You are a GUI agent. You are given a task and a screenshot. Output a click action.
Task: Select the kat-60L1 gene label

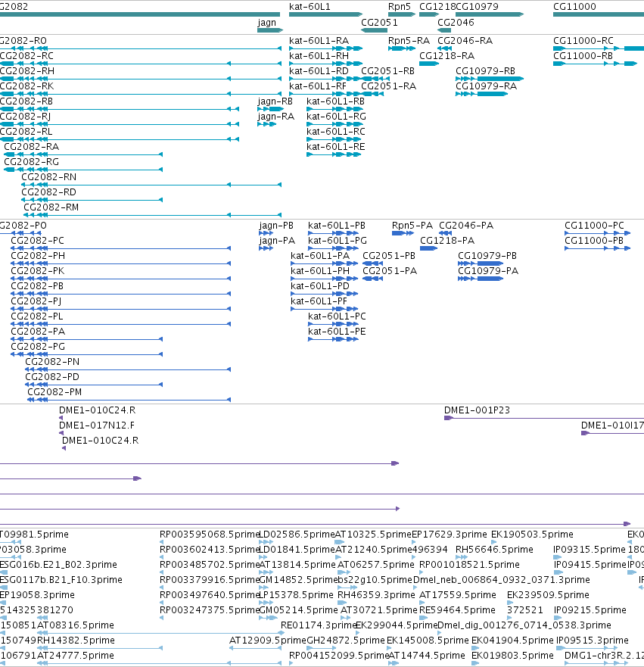(x=310, y=6)
